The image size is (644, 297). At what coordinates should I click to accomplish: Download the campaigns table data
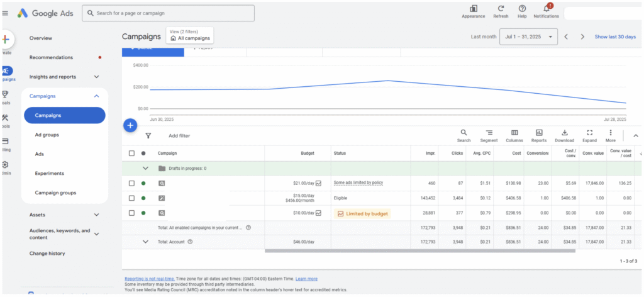[564, 133]
